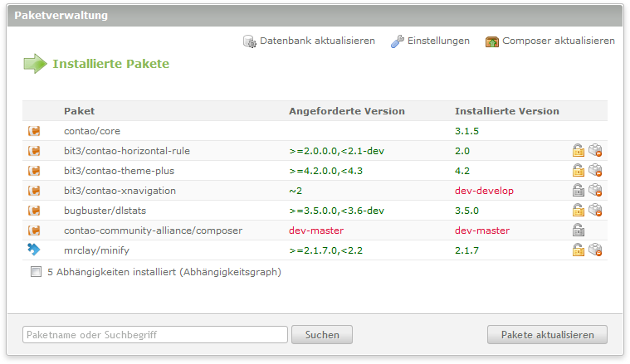Check the 5 Abhängigkeiten installiert checkbox

(37, 272)
